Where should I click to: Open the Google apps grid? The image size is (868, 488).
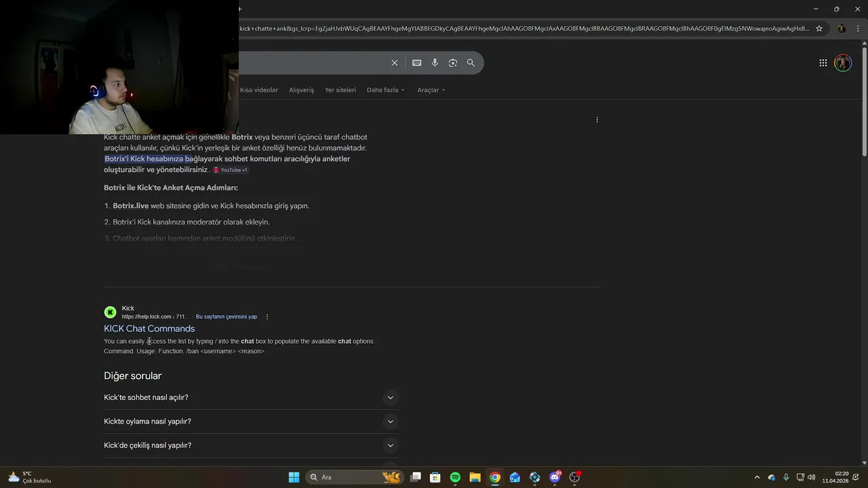[x=823, y=62]
